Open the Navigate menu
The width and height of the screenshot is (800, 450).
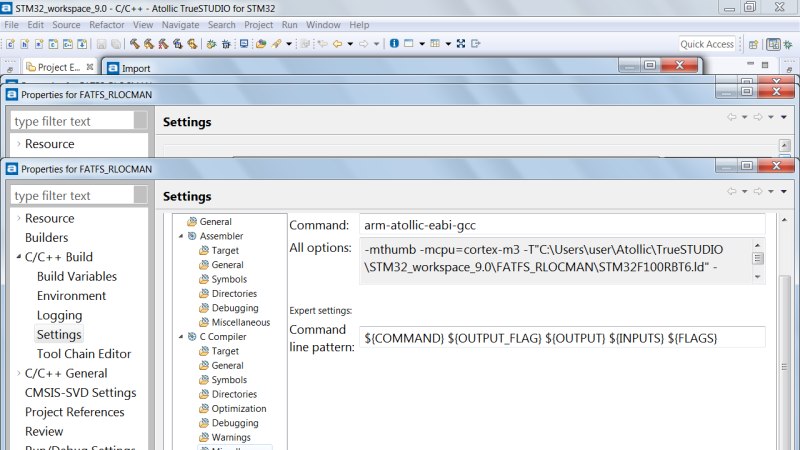(x=180, y=24)
